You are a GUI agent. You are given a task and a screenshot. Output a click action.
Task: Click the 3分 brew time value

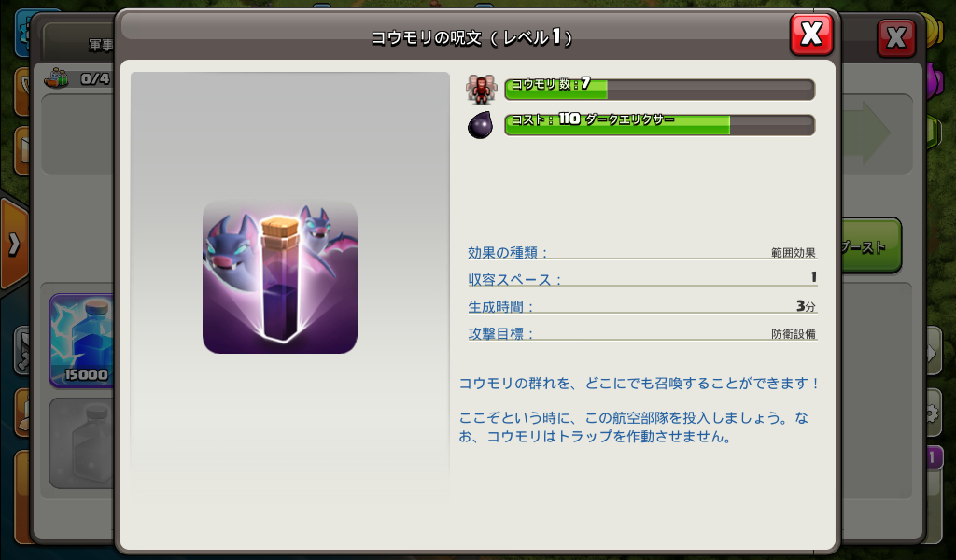[806, 306]
